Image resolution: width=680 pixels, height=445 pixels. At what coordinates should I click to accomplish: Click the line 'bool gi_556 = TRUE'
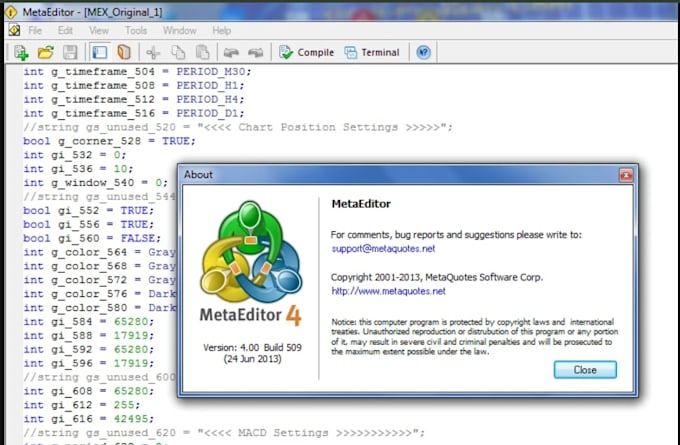click(x=88, y=224)
